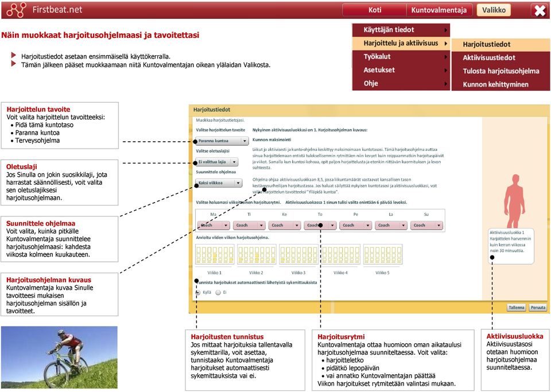The height and width of the screenshot is (392, 551).
Task: Open Coach dropdown for Ke
Action: 284,225
